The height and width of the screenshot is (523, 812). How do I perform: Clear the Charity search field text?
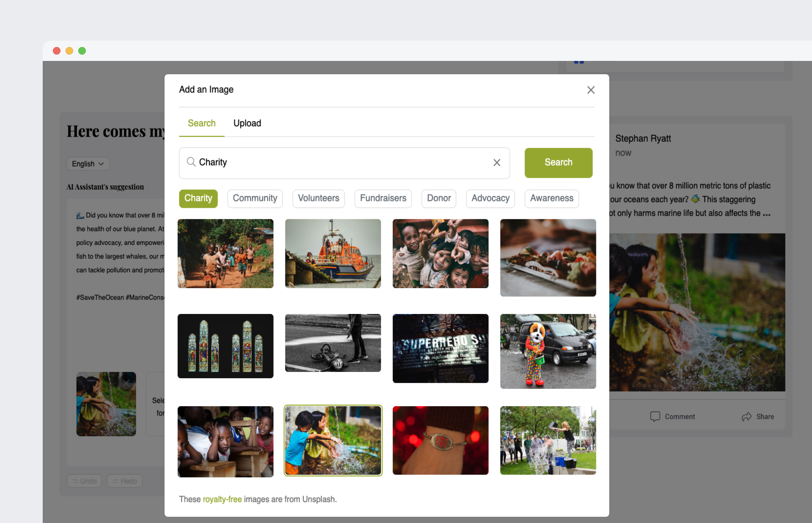click(x=497, y=162)
